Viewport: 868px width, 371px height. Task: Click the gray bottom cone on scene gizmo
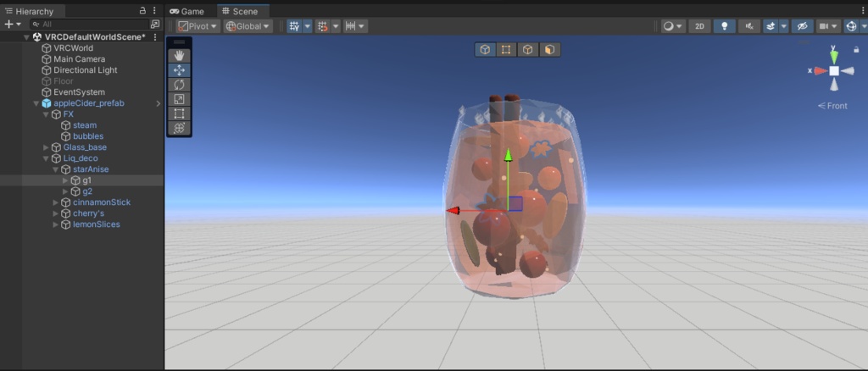(834, 84)
